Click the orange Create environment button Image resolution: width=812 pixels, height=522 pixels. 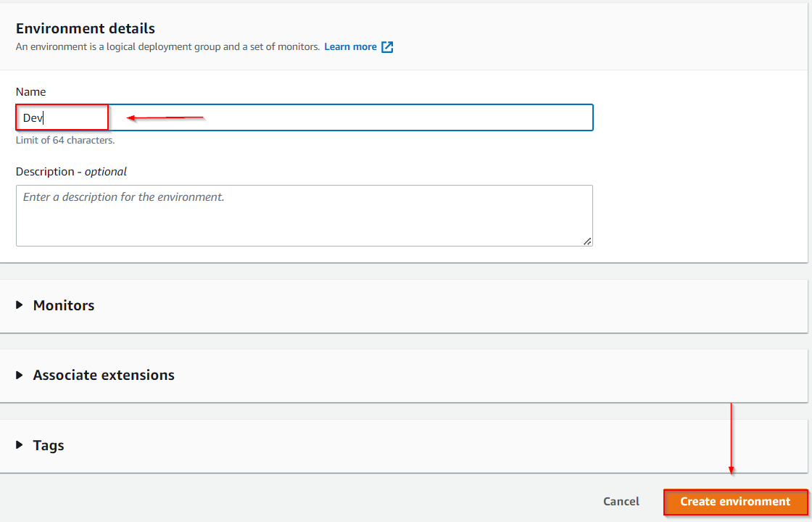(x=735, y=502)
